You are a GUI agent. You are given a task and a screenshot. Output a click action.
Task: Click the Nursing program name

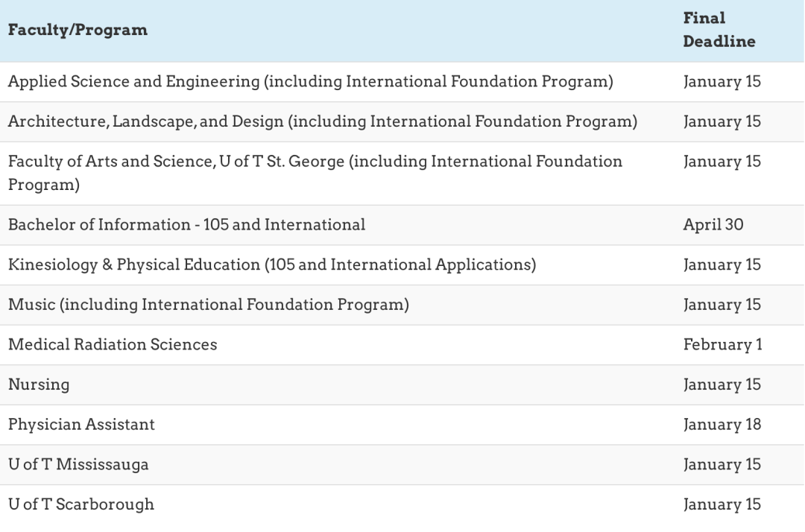pyautogui.click(x=39, y=385)
